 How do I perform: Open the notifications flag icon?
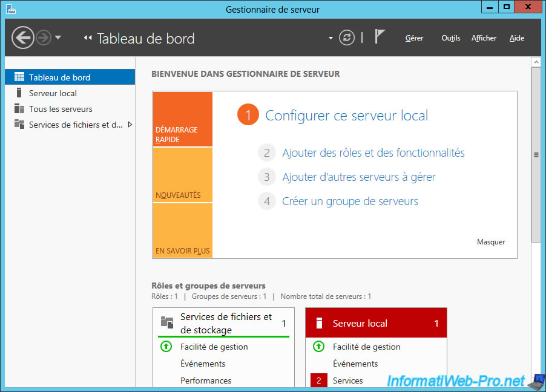pyautogui.click(x=379, y=36)
